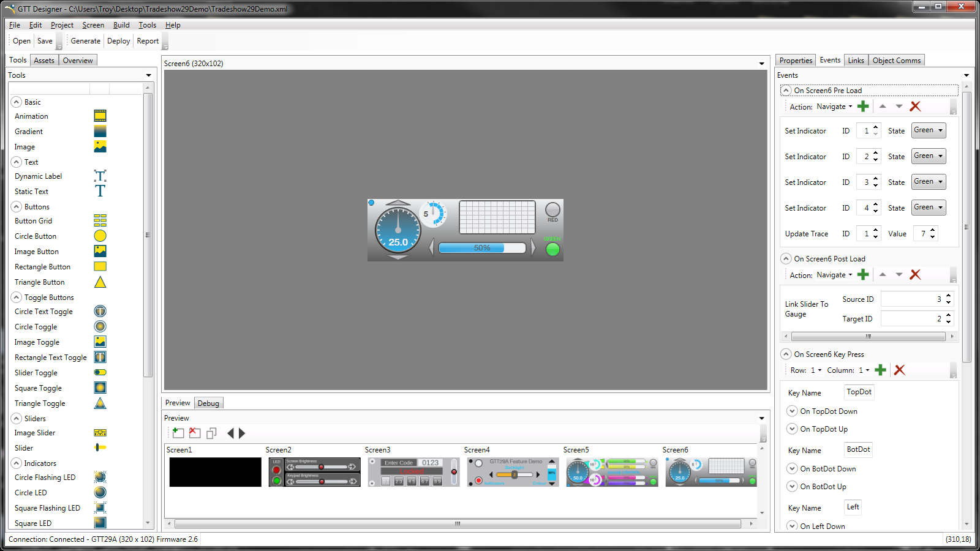
Task: Pick the Circle Text Toggle icon
Action: coord(100,311)
